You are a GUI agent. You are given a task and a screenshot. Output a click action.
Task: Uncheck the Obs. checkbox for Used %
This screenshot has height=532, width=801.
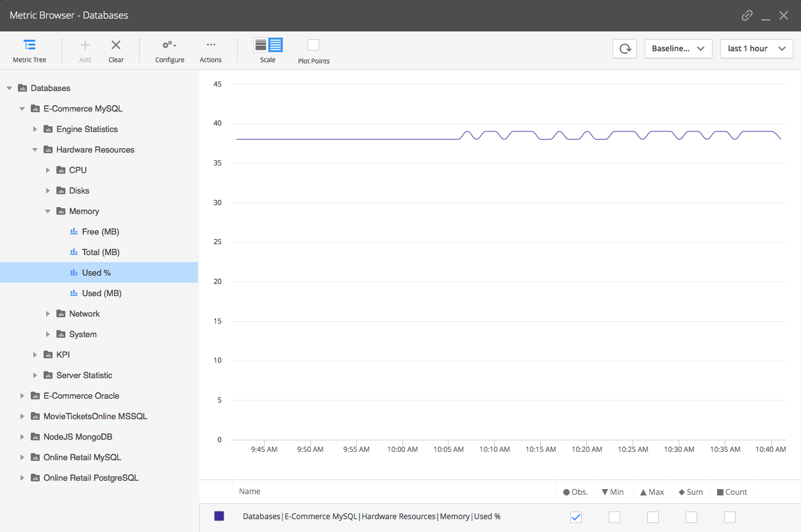pos(576,517)
